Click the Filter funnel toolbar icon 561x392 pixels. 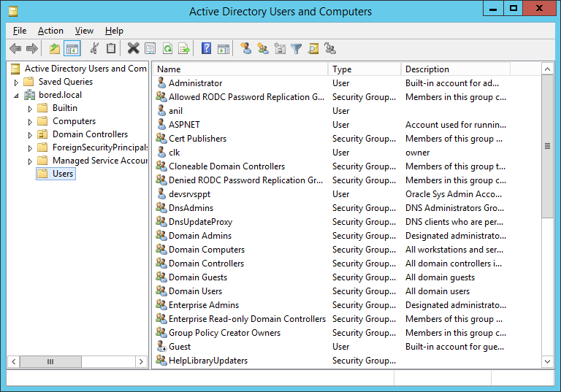297,48
